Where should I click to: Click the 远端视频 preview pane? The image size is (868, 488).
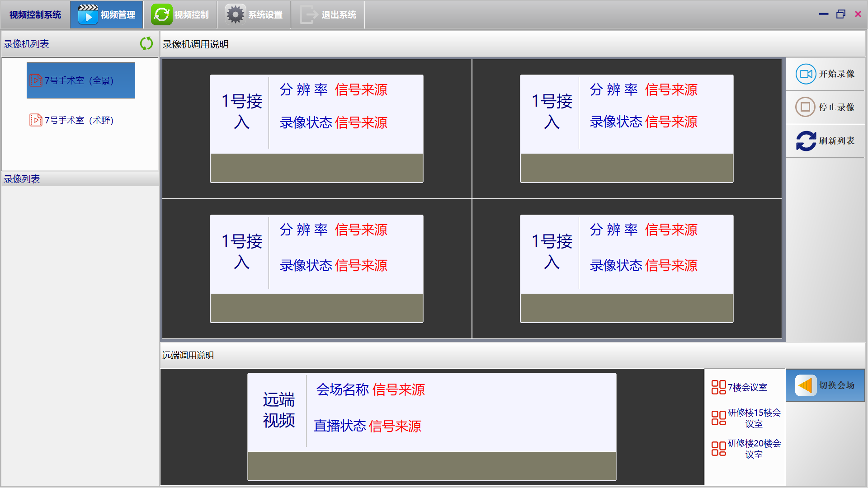tap(432, 427)
